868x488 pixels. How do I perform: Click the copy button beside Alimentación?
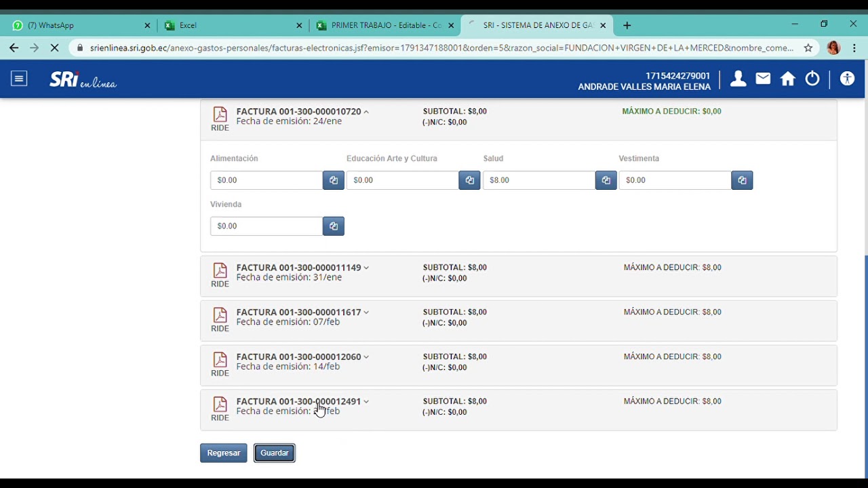click(x=333, y=180)
